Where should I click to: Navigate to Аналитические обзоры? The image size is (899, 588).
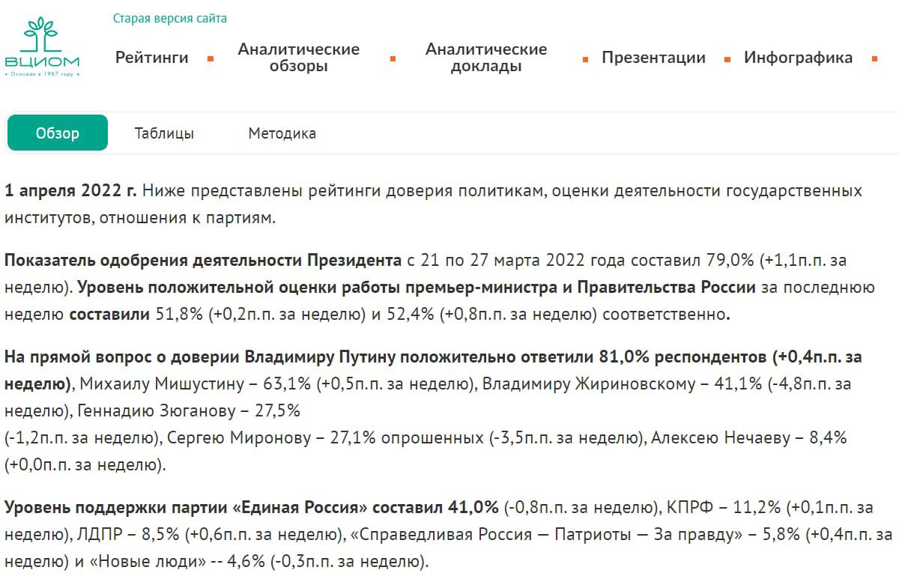click(x=298, y=58)
